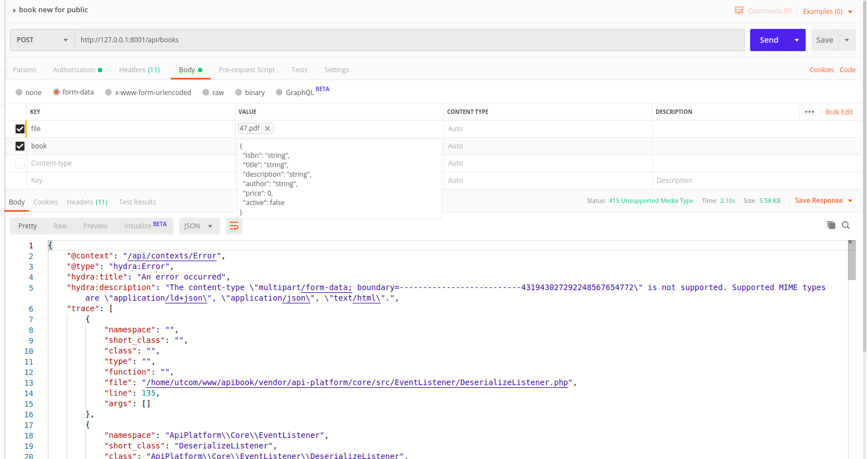Open the three-dots column options menu
868x459 pixels.
810,112
